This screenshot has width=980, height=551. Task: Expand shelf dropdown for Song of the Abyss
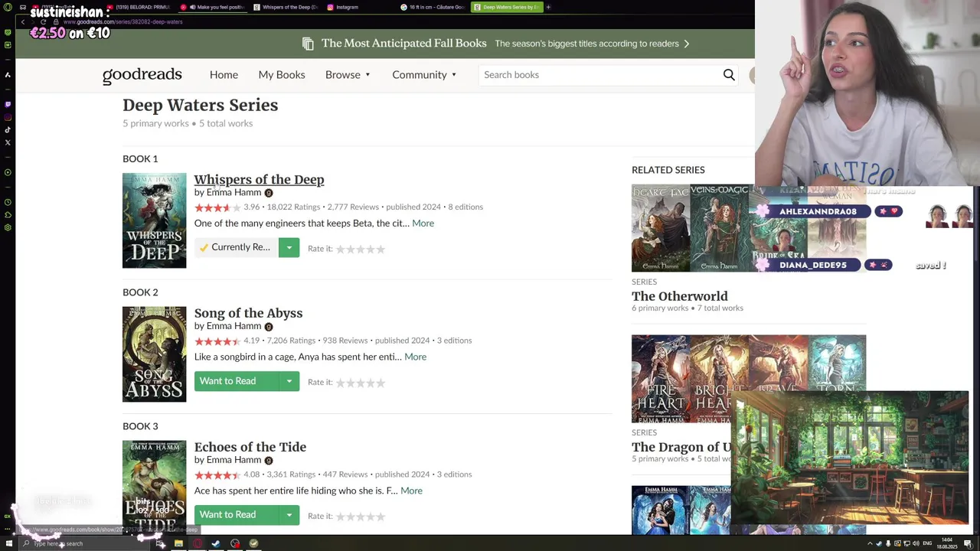point(289,381)
